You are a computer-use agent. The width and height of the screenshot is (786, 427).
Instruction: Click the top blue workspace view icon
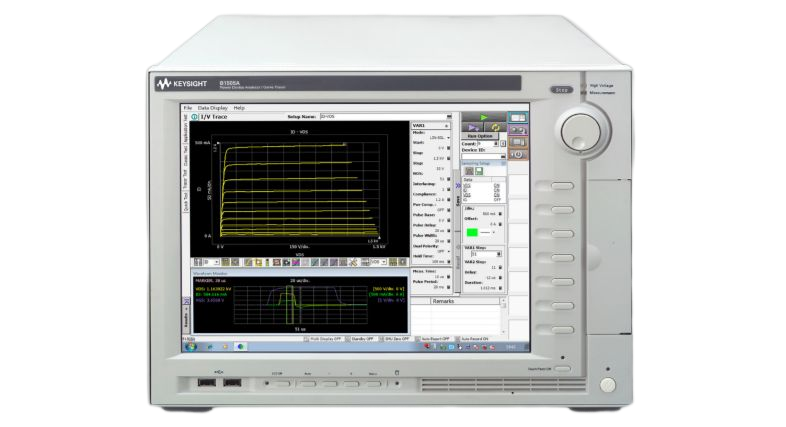(x=518, y=117)
